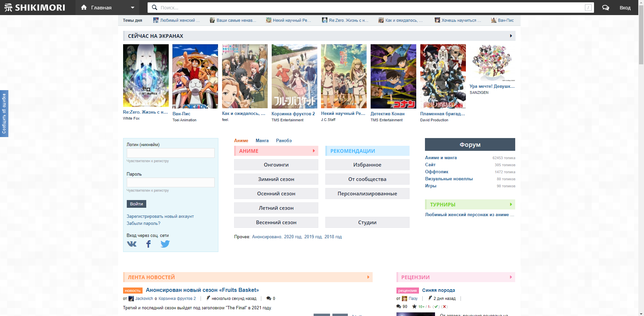Open the 2018 год link
Image resolution: width=644 pixels, height=316 pixels.
(333, 237)
